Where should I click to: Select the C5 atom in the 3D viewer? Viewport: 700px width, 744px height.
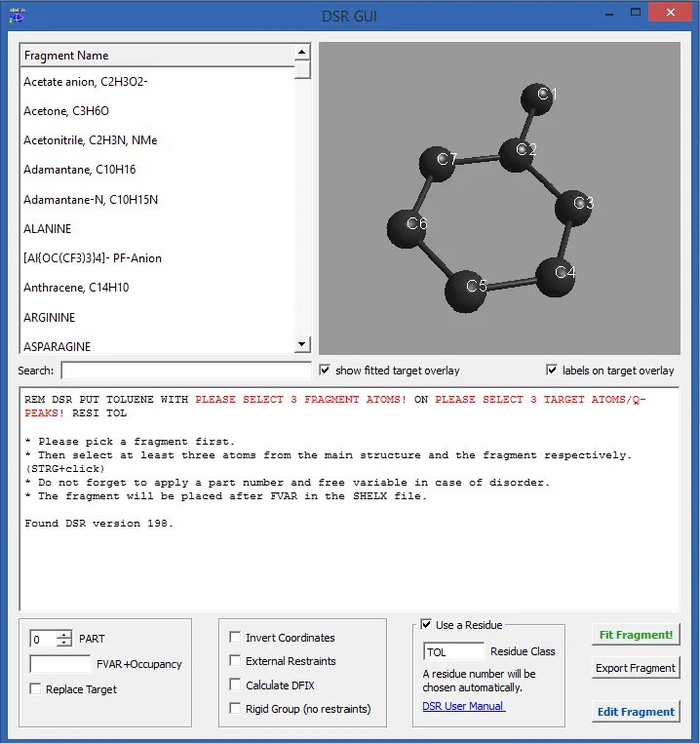click(x=465, y=292)
